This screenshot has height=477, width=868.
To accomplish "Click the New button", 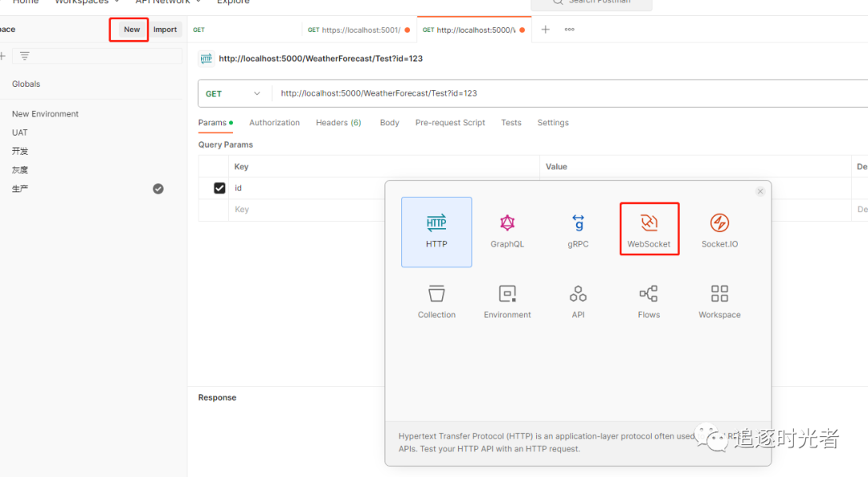I will tap(132, 30).
